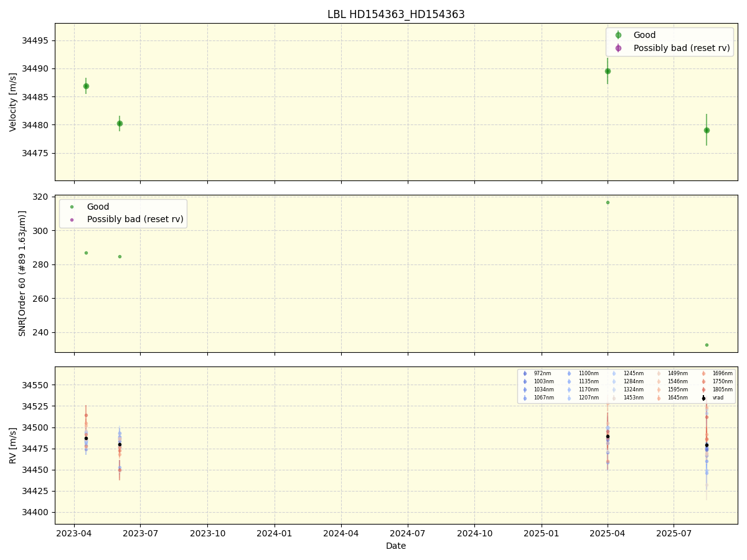
Task: Click the 2023-10 date tick label
Action: 207,534
